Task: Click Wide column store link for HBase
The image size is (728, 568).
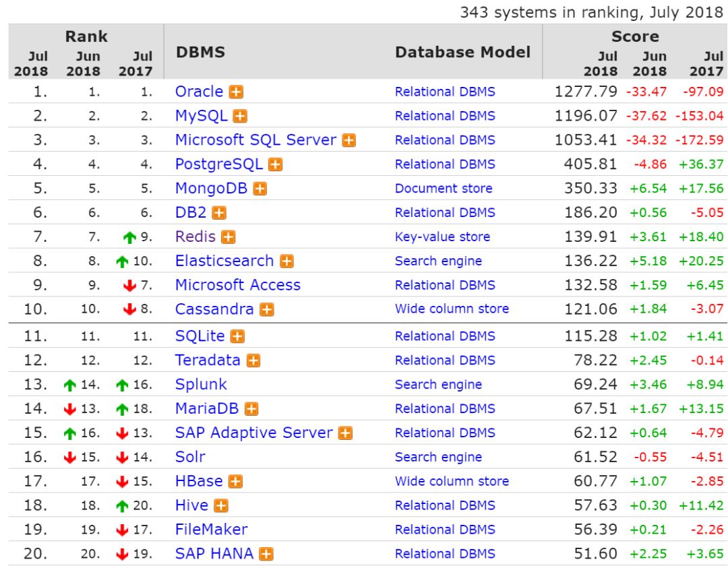Action: click(x=452, y=481)
